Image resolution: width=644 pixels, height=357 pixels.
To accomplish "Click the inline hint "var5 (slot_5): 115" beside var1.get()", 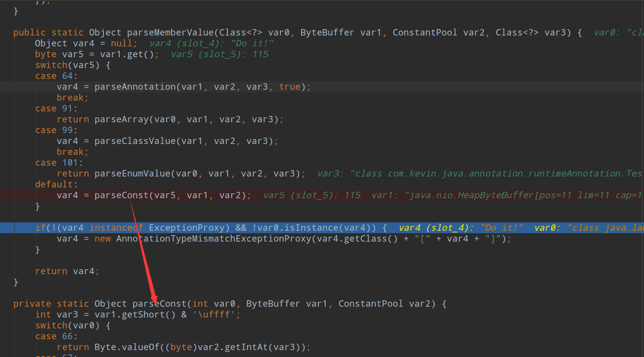I will pos(220,54).
